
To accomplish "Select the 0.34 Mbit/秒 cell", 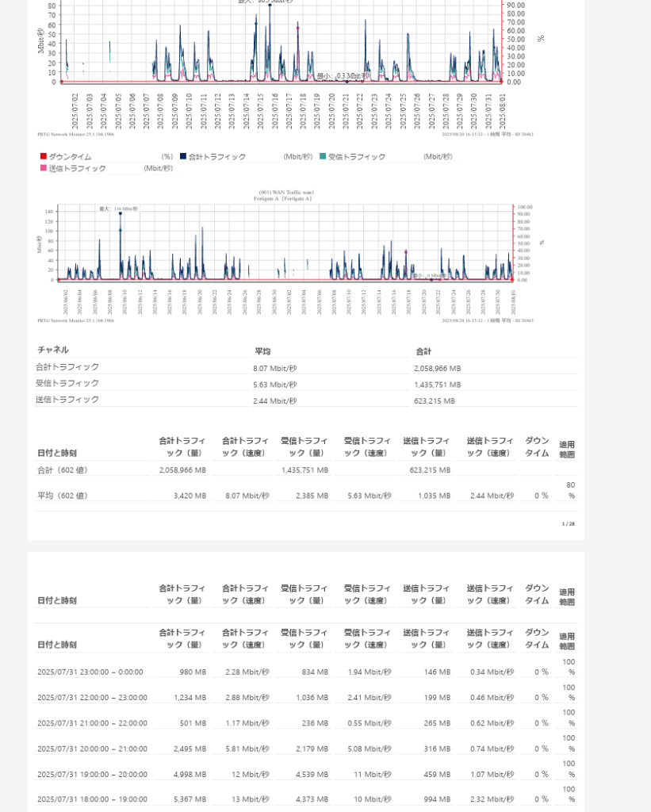I will (x=492, y=672).
